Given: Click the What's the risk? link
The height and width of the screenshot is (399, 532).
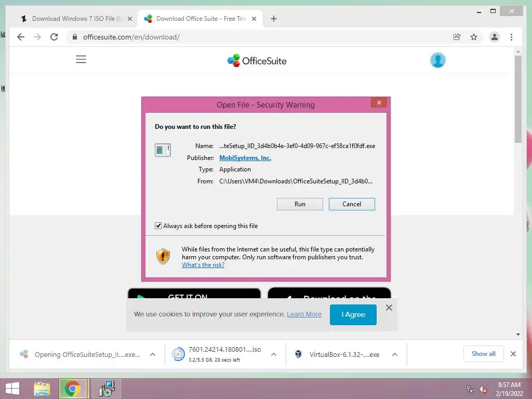Looking at the screenshot, I should [x=203, y=265].
